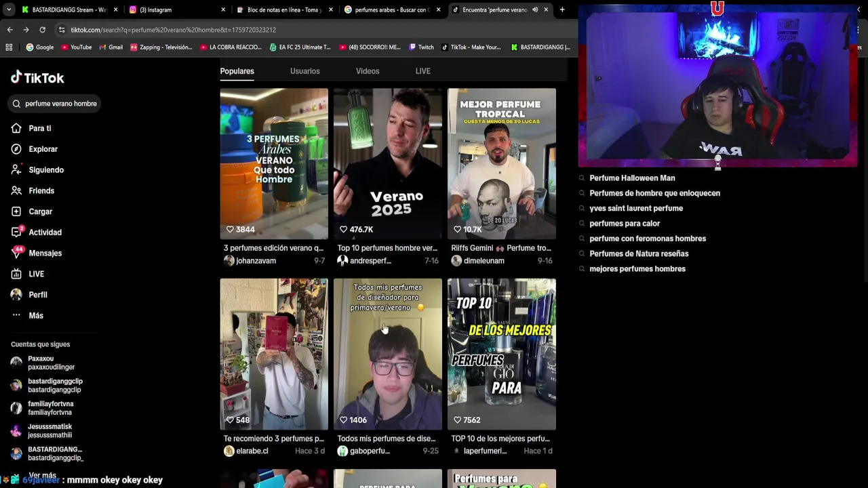The height and width of the screenshot is (488, 868).
Task: Open the 'Verano 2025' video thumbnail
Action: [x=388, y=163]
